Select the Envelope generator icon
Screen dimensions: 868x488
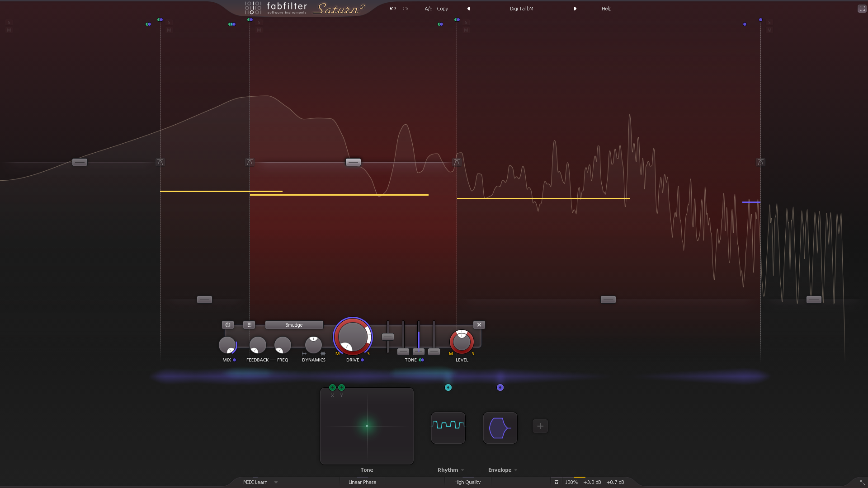tap(500, 427)
